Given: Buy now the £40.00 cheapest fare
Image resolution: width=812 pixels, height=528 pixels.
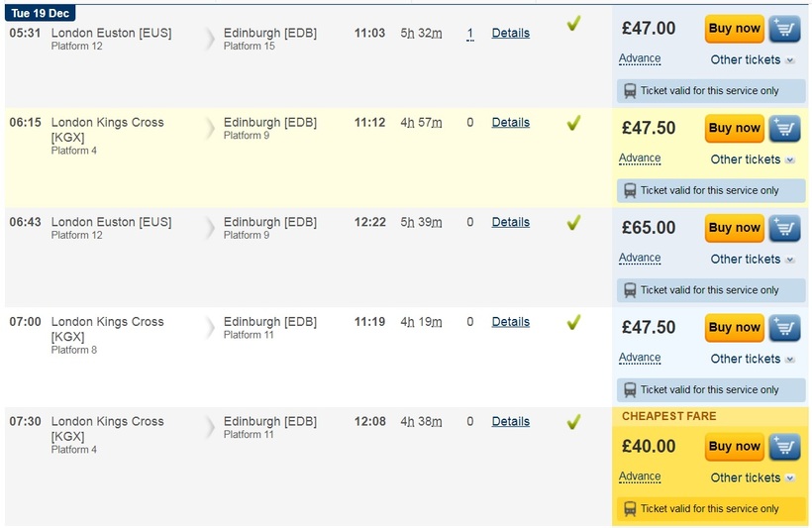Looking at the screenshot, I should (x=735, y=447).
